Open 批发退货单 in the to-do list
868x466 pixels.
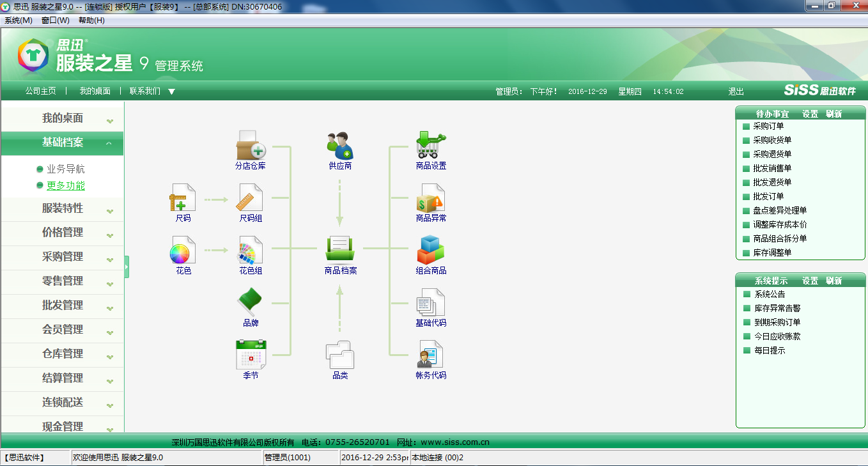click(772, 183)
